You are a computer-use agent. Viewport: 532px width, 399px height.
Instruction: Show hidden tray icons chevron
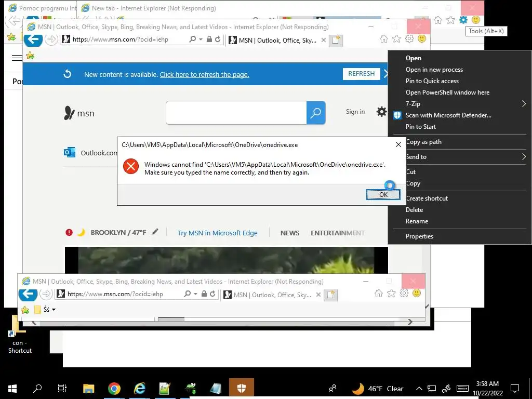[419, 389]
